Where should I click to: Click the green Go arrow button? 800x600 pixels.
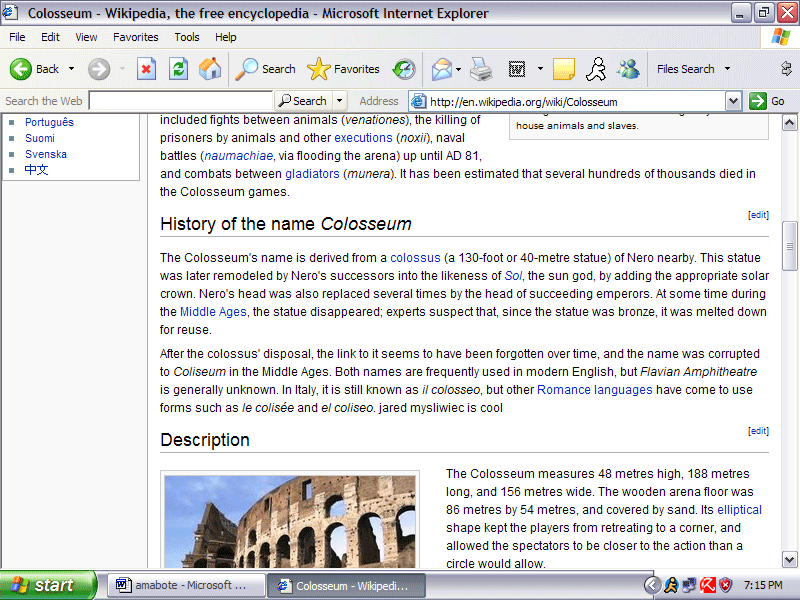[x=758, y=101]
